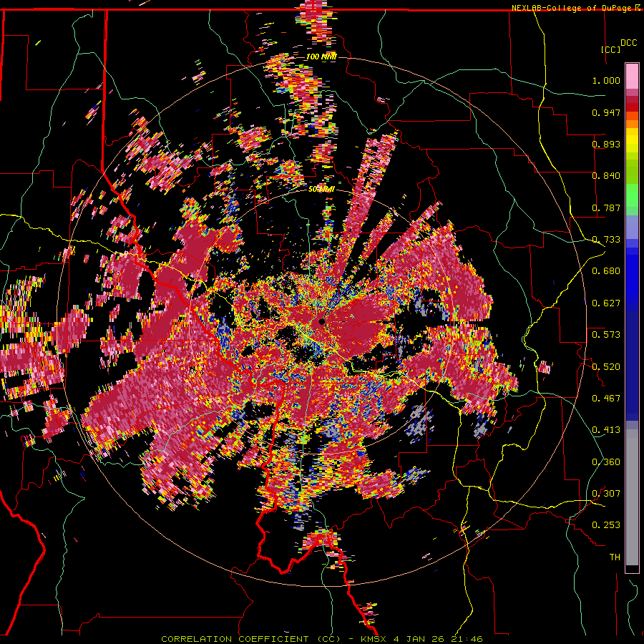Click the 0.413 legend value
This screenshot has height=644, width=644.
(606, 430)
